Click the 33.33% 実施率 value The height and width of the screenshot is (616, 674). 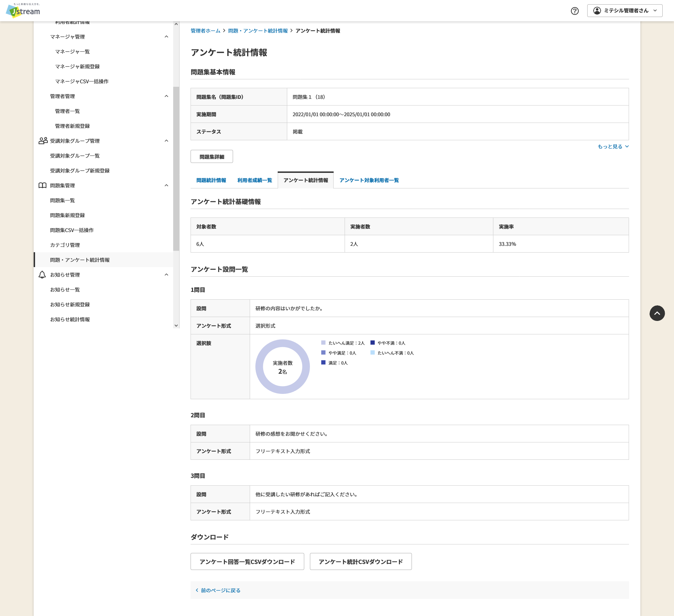tap(507, 244)
